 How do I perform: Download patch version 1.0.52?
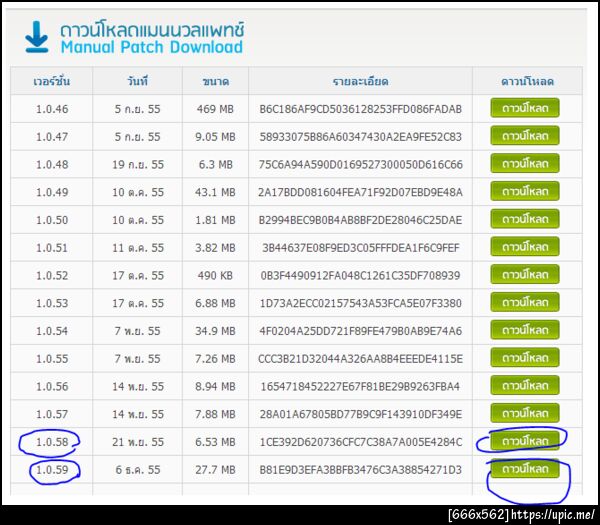(525, 275)
